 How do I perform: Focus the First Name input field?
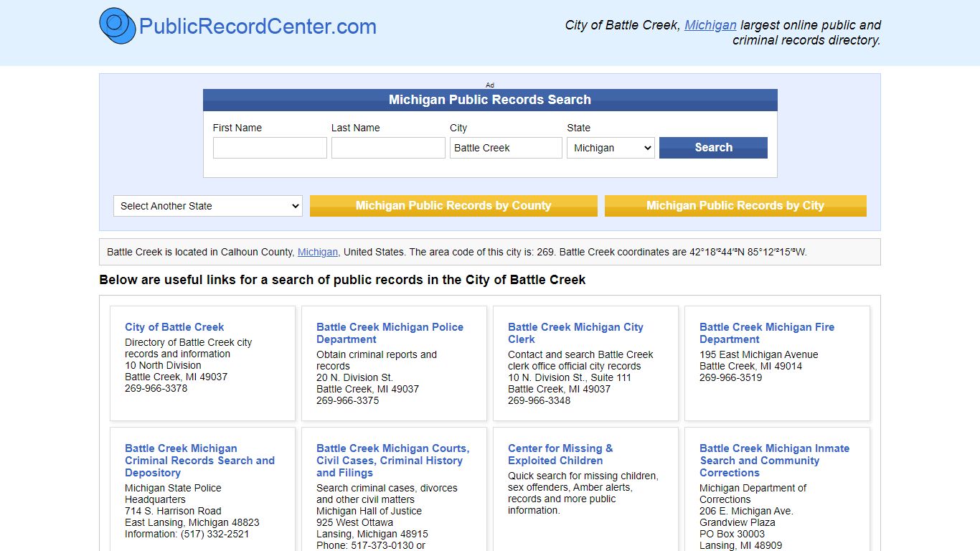270,148
